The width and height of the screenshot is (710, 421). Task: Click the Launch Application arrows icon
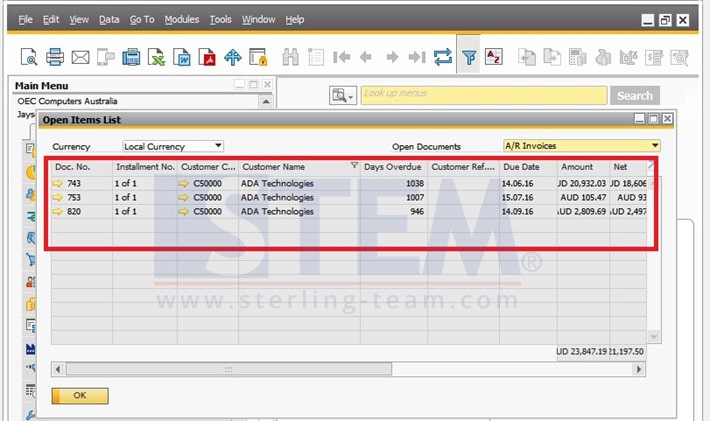pos(233,57)
